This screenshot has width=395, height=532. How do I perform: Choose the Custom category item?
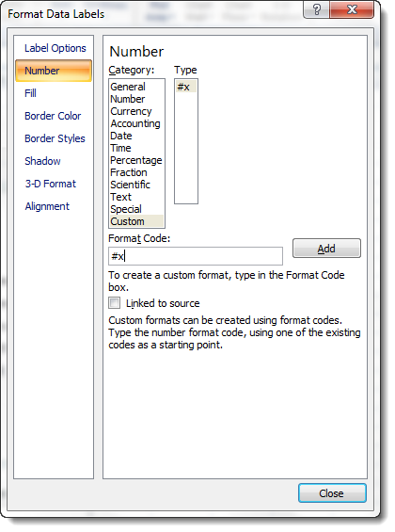(x=127, y=221)
